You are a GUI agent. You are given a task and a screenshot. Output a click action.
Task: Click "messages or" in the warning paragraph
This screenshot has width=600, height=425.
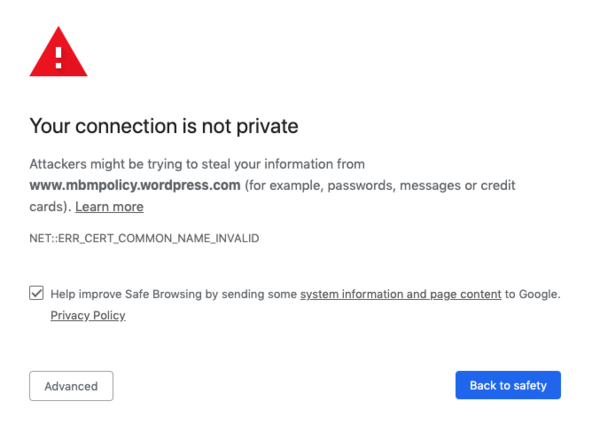click(439, 186)
